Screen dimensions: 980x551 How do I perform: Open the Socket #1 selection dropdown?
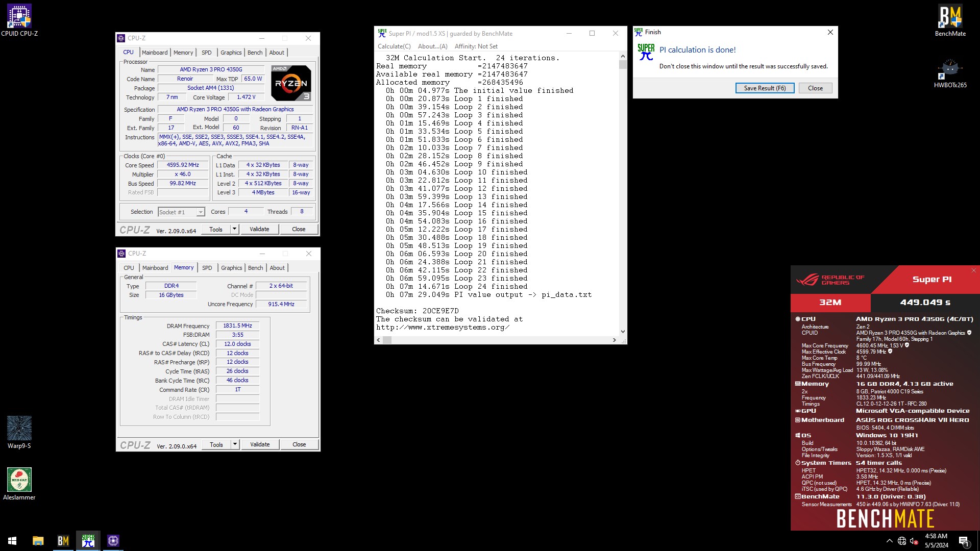(181, 212)
